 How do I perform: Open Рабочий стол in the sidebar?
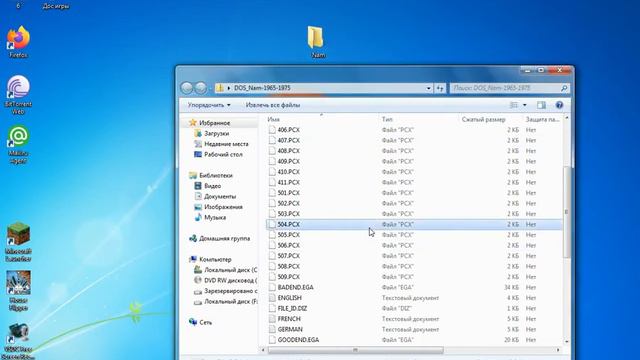[223, 155]
